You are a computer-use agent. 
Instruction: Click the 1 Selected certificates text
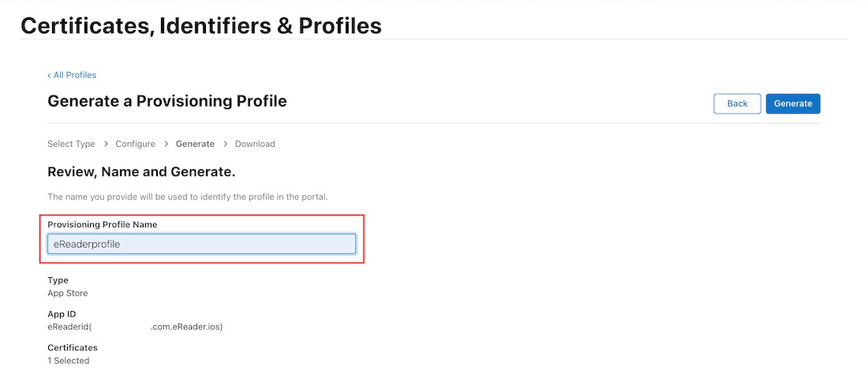pyautogui.click(x=69, y=361)
